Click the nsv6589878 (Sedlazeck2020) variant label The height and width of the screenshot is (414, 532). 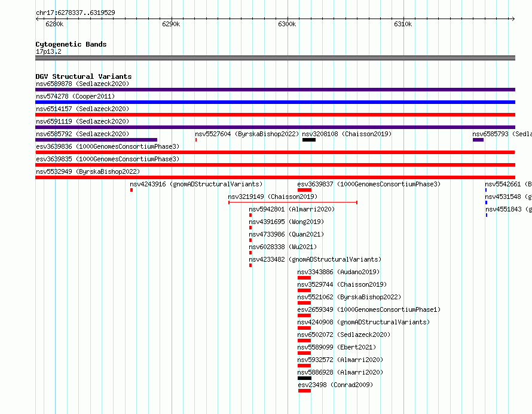[82, 84]
